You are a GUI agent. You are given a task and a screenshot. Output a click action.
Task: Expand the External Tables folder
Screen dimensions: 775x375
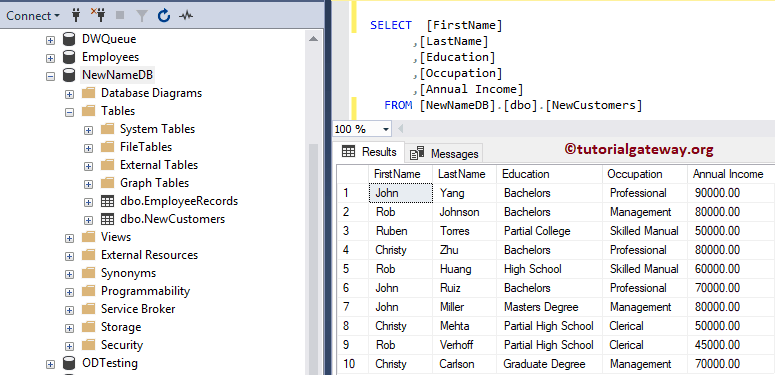pyautogui.click(x=88, y=166)
